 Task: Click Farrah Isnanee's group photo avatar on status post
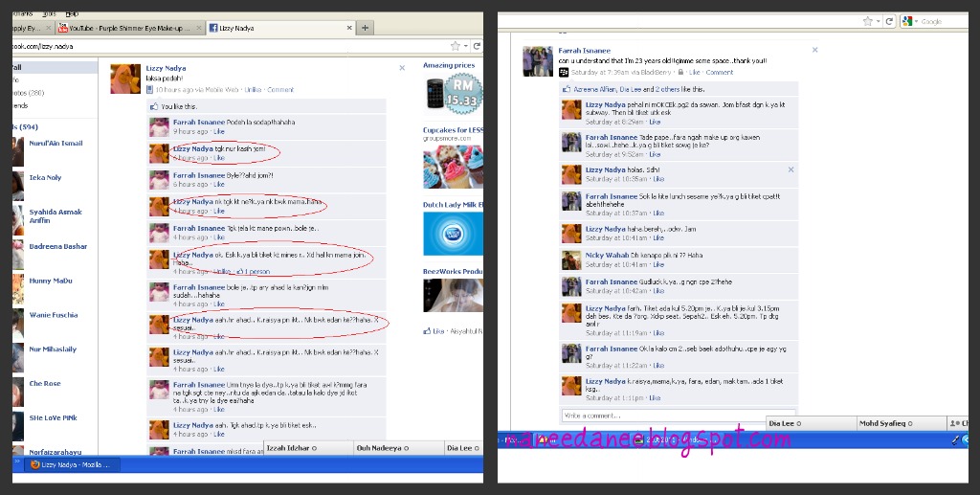[x=538, y=61]
